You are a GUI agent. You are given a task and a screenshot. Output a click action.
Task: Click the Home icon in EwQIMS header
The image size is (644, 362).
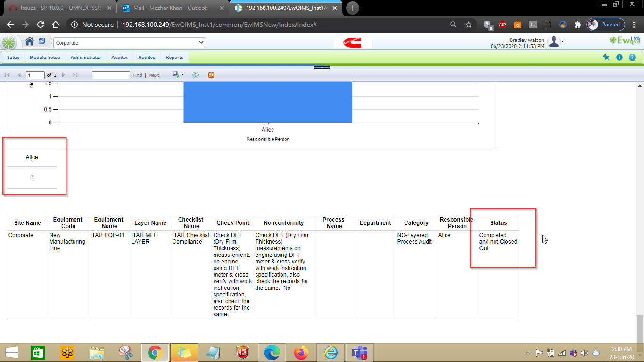pyautogui.click(x=30, y=42)
